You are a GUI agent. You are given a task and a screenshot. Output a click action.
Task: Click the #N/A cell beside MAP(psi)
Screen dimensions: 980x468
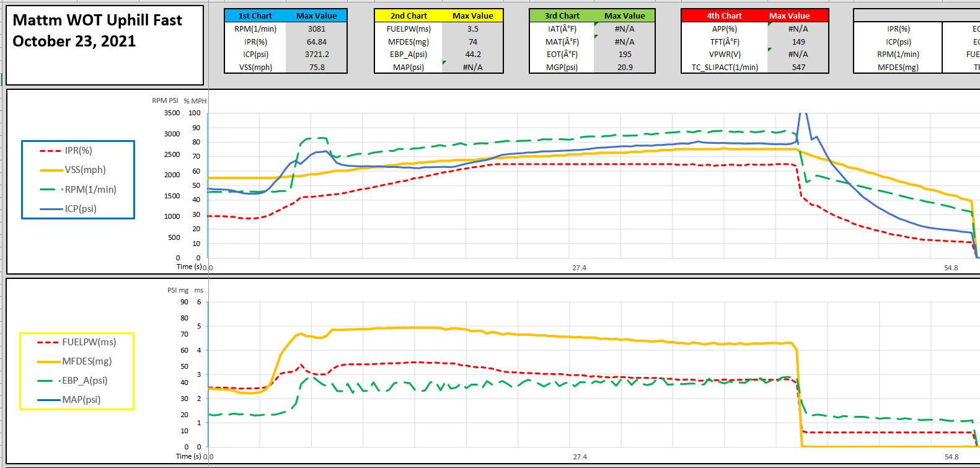coord(472,68)
